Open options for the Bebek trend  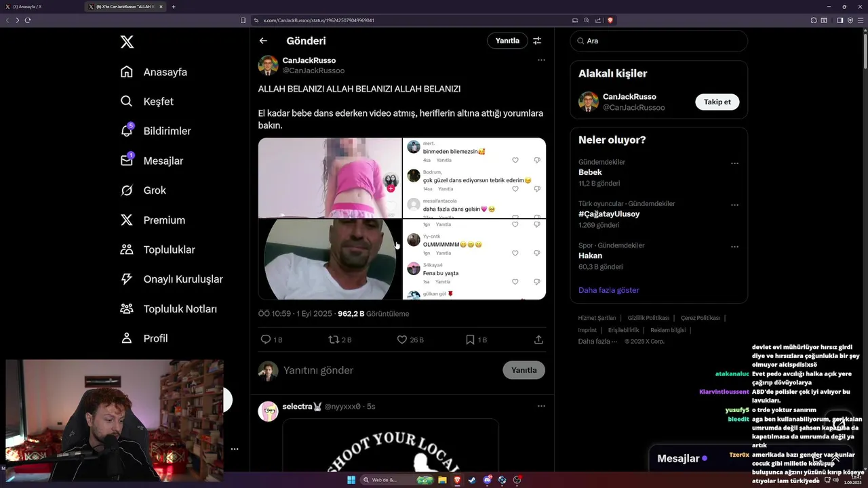[x=734, y=163]
